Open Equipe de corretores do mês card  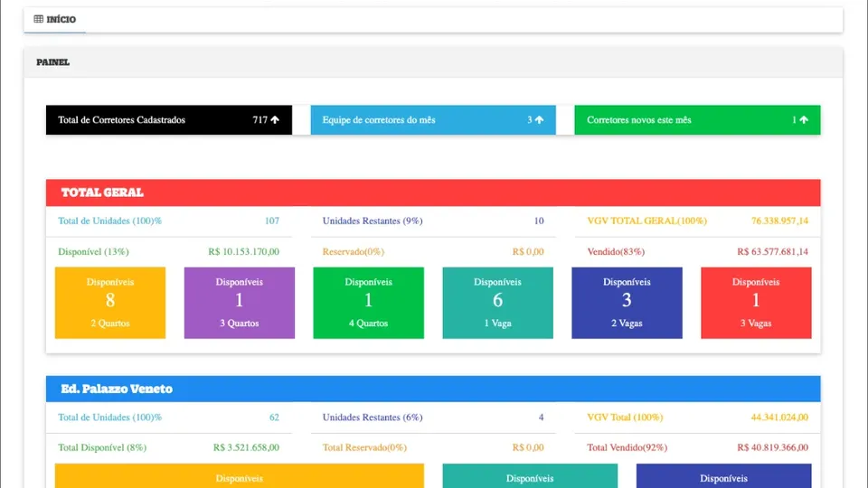tap(433, 120)
